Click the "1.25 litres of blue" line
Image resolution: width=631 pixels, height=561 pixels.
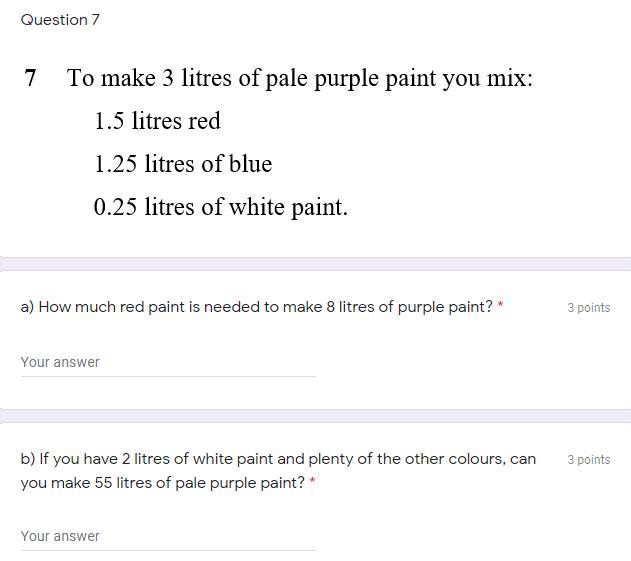coord(183,164)
